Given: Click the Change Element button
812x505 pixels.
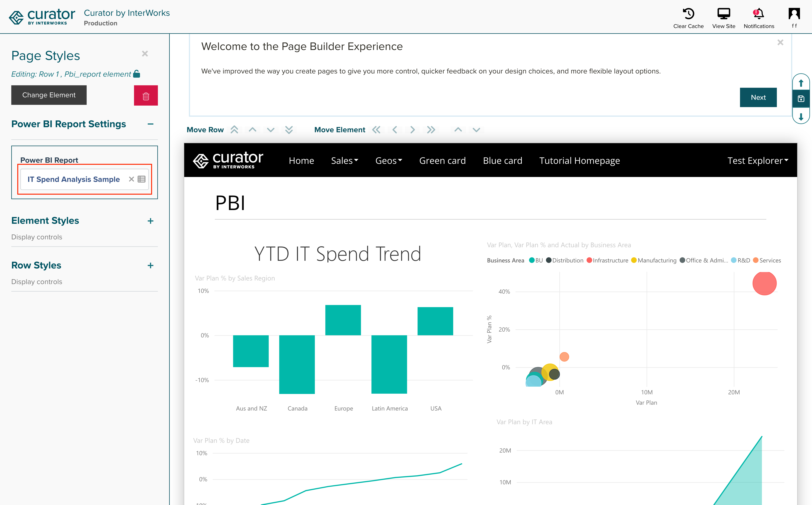Looking at the screenshot, I should click(x=49, y=95).
